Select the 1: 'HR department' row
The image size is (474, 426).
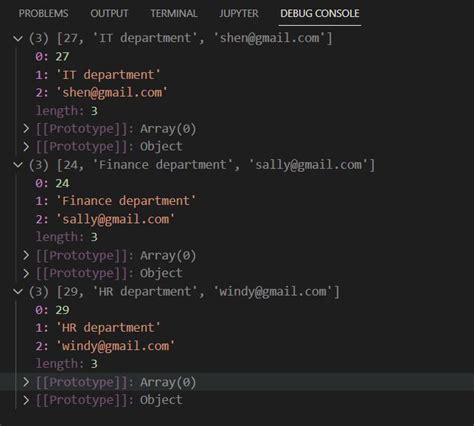point(98,328)
